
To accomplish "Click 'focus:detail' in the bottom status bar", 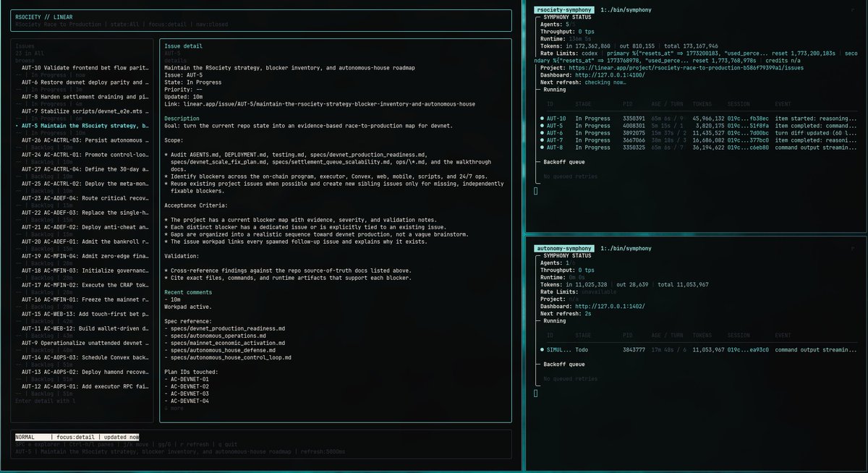I will tap(75, 438).
